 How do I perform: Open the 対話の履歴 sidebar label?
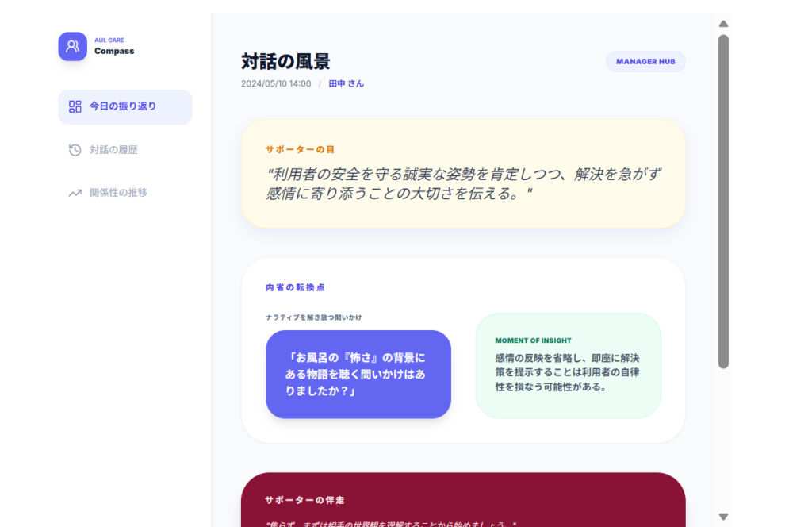[113, 150]
